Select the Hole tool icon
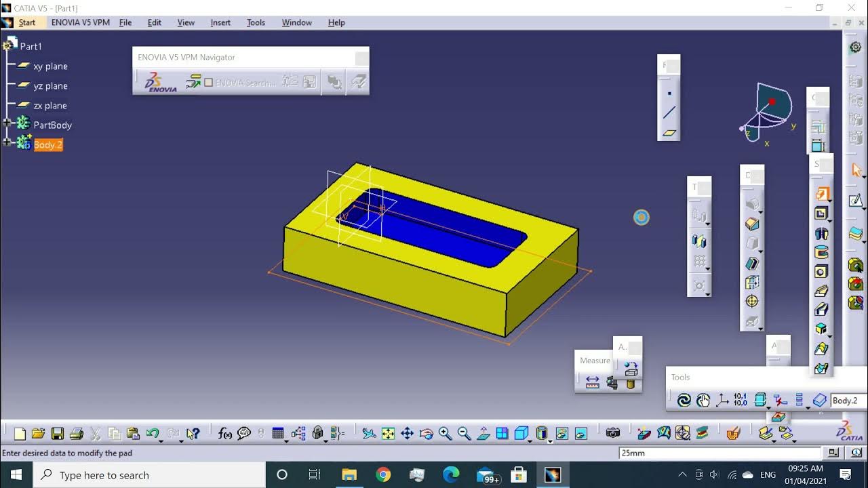The image size is (868, 488). pyautogui.click(x=821, y=271)
